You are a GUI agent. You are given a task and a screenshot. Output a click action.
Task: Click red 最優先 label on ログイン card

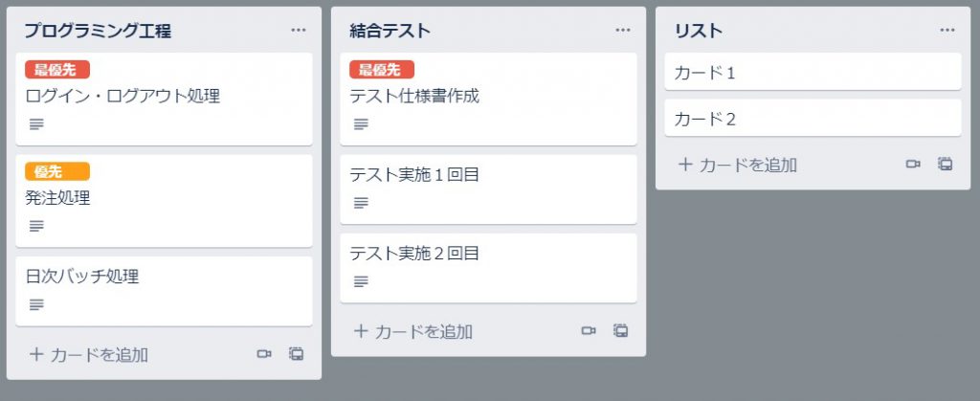click(x=57, y=69)
